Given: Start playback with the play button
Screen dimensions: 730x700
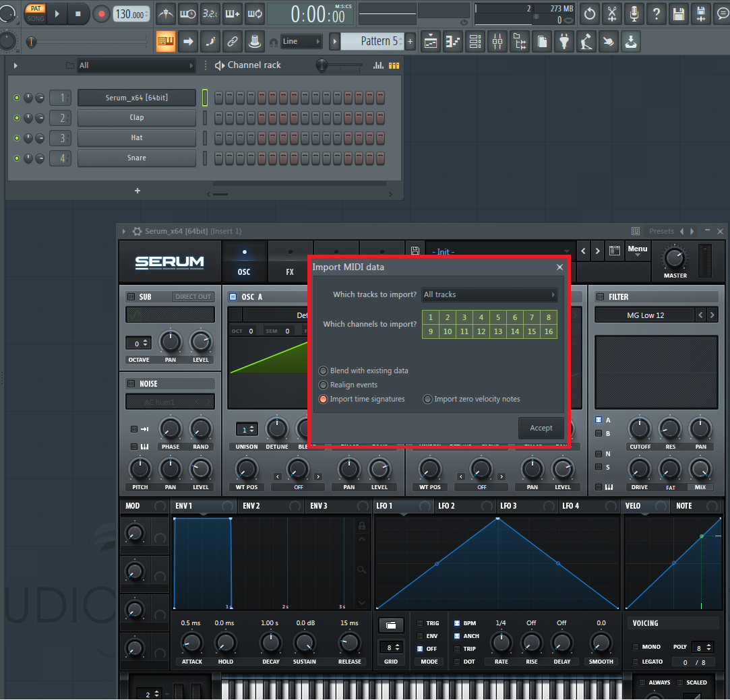Looking at the screenshot, I should (57, 14).
